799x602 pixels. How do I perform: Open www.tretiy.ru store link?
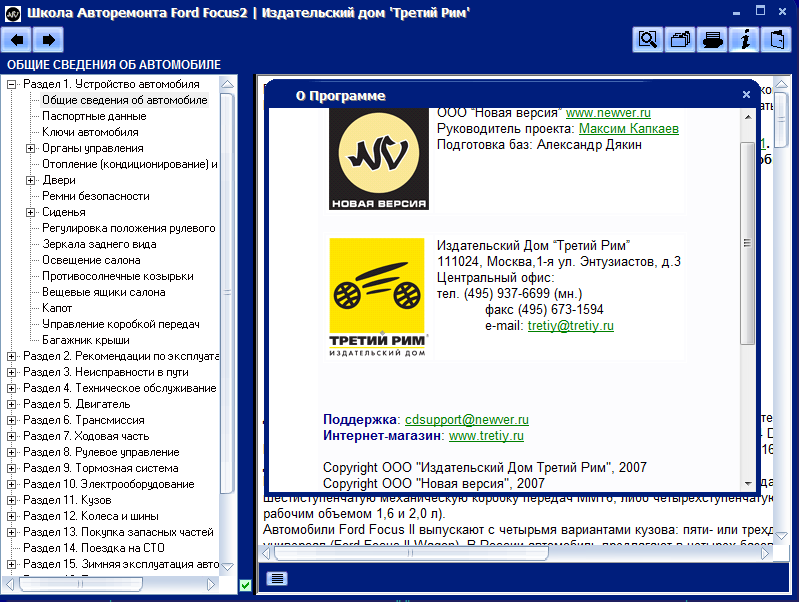pyautogui.click(x=486, y=436)
